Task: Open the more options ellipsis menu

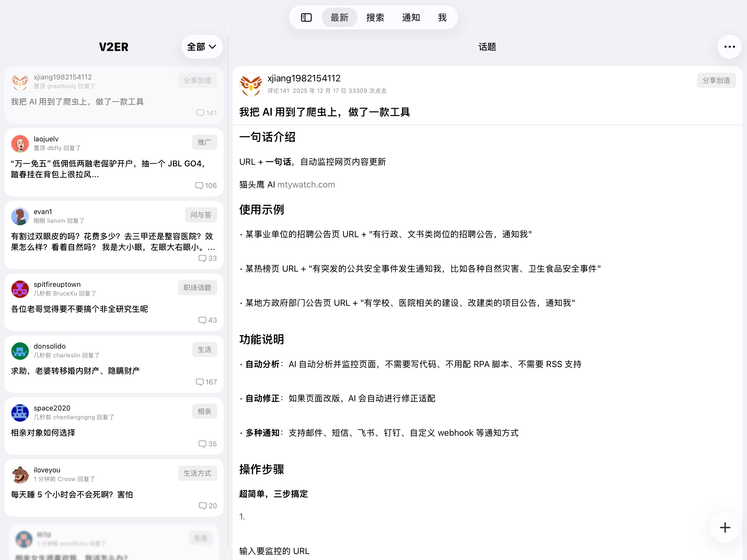Action: click(729, 47)
